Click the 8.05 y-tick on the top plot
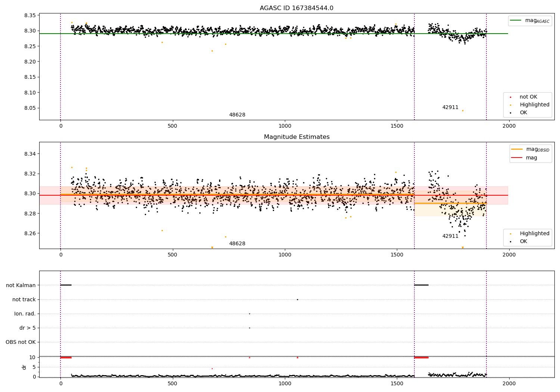 pyautogui.click(x=30, y=108)
